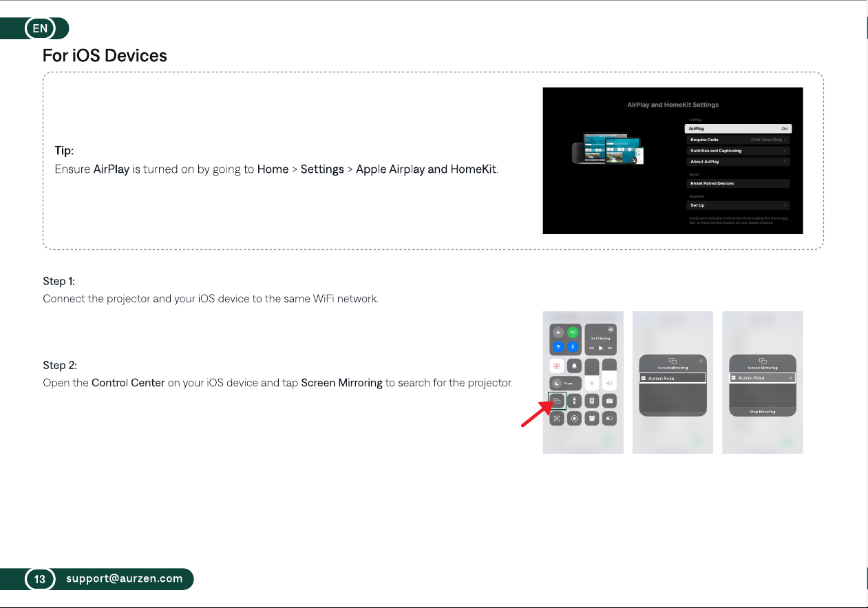Click the Step 2: label
868x608 pixels.
pos(59,366)
